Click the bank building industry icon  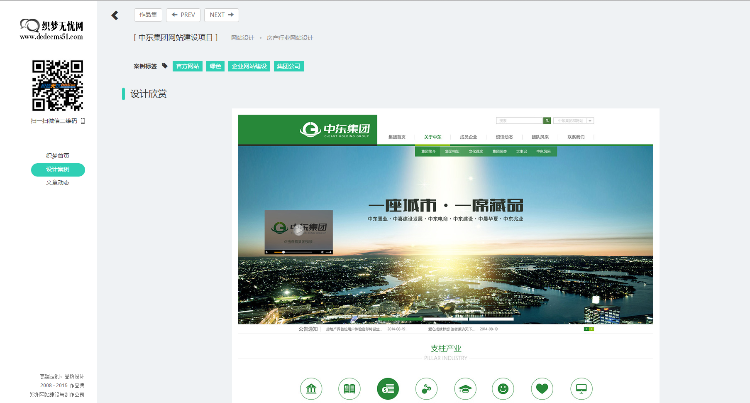tap(312, 388)
